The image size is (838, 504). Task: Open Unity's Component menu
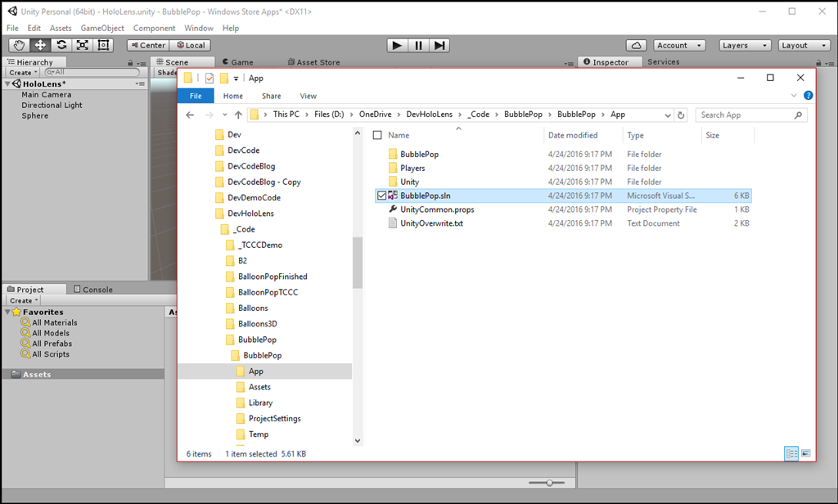click(x=154, y=28)
